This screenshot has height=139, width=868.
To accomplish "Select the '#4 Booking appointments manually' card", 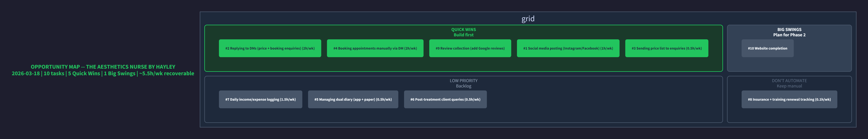I will click(375, 48).
